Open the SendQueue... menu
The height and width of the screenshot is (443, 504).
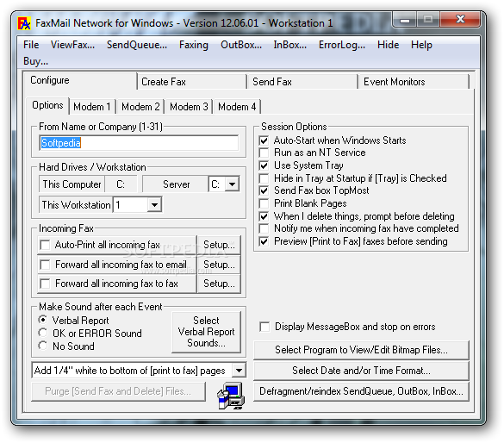tap(137, 45)
